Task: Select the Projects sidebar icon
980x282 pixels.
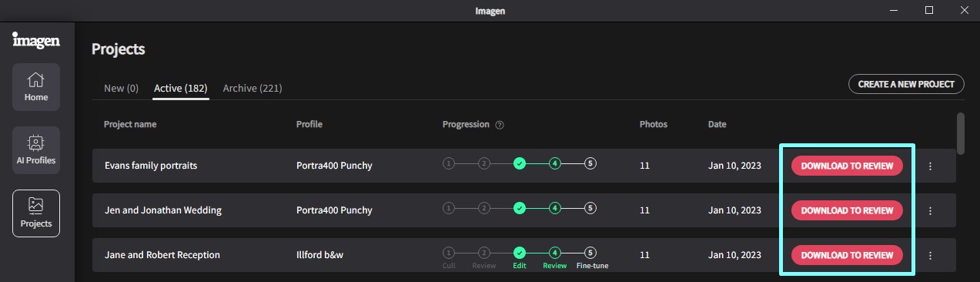Action: coord(36,213)
